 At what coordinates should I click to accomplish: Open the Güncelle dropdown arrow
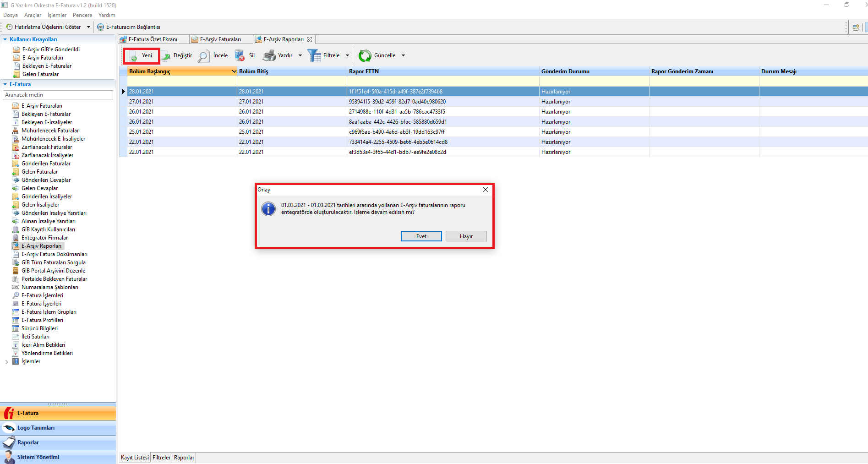pyautogui.click(x=403, y=55)
